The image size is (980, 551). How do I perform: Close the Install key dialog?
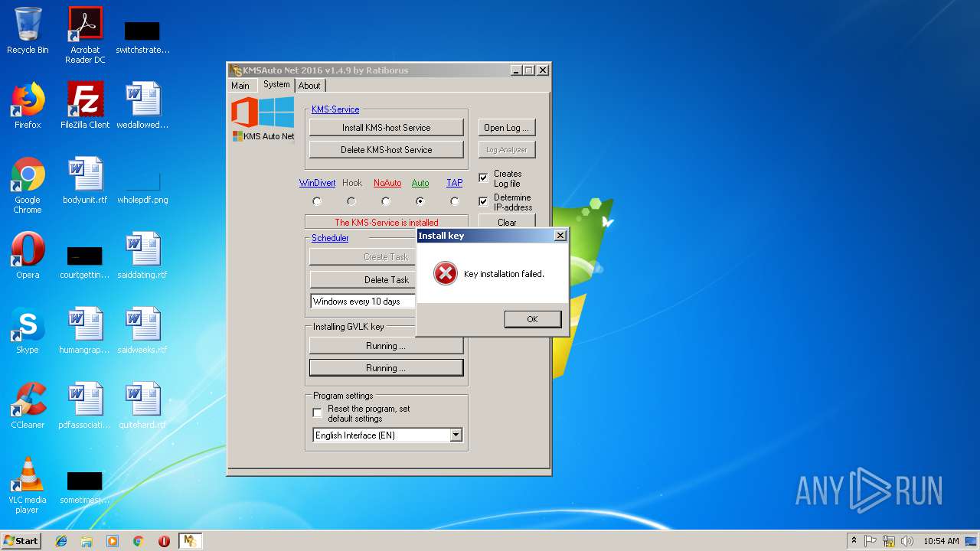point(560,236)
